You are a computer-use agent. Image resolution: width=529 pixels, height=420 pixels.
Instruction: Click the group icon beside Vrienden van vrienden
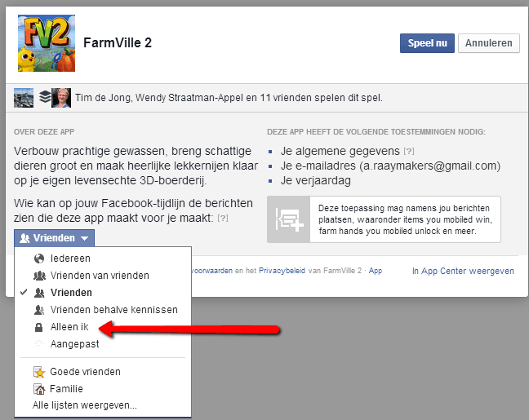click(x=39, y=276)
